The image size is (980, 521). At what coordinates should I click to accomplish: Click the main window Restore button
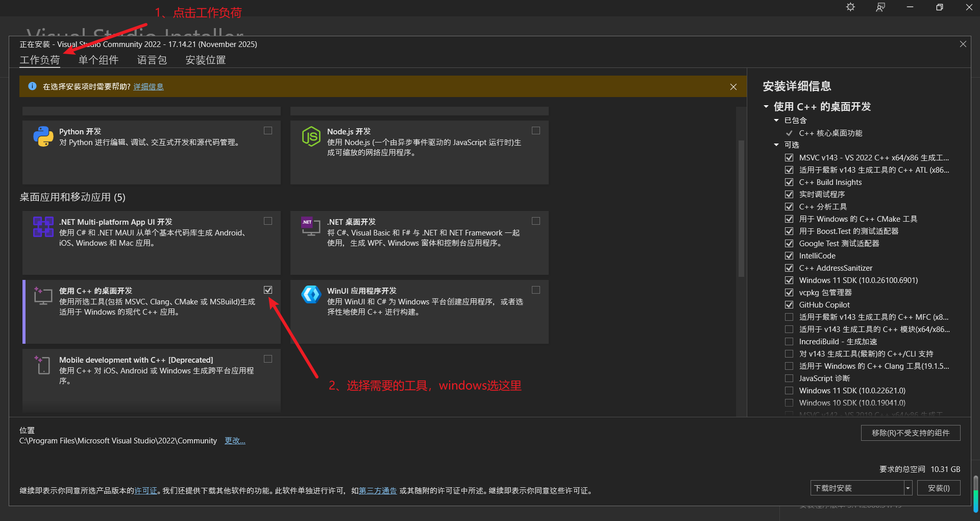tap(939, 7)
